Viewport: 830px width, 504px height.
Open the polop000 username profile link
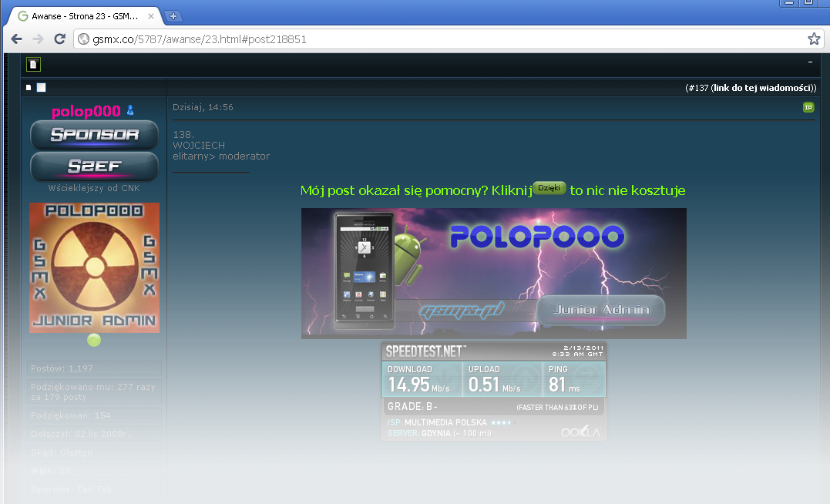[x=86, y=112]
